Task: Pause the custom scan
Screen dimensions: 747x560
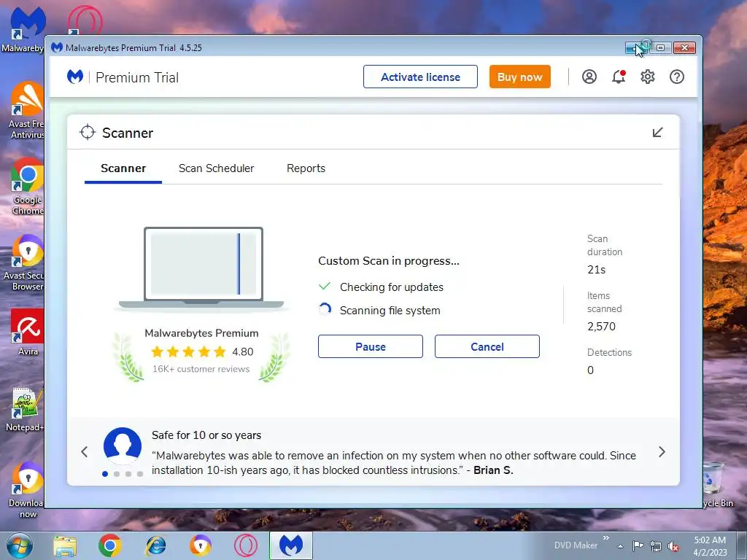Action: pos(370,346)
